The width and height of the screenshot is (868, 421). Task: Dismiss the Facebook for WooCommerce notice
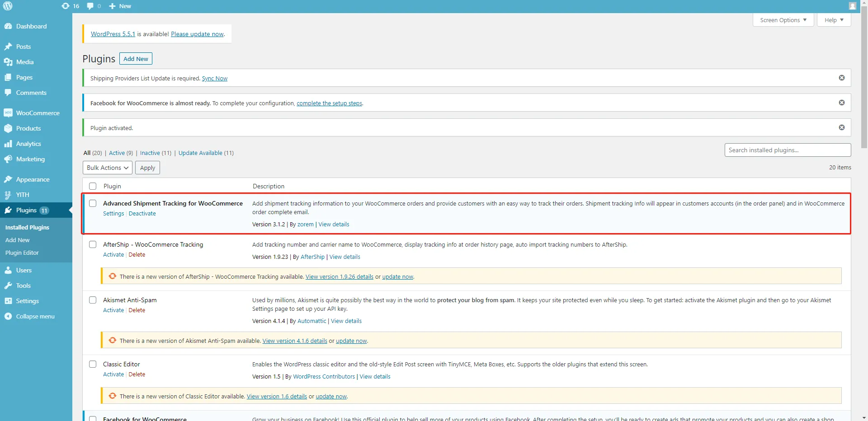(841, 103)
